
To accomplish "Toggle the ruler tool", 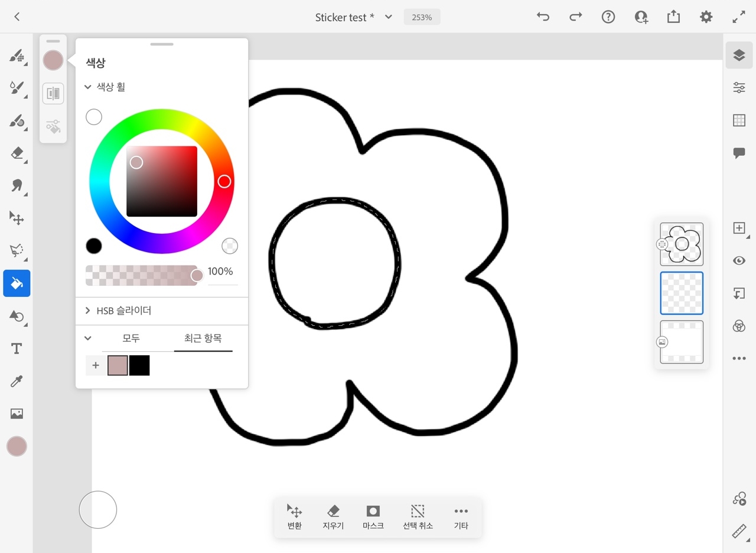I will [739, 532].
